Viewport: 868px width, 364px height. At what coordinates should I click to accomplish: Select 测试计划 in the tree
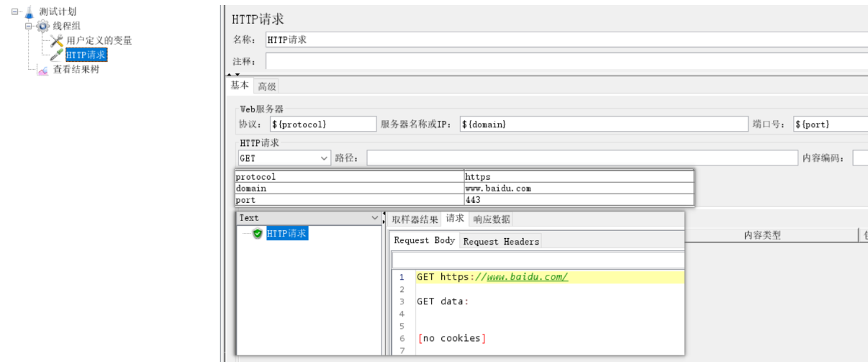[x=58, y=12]
